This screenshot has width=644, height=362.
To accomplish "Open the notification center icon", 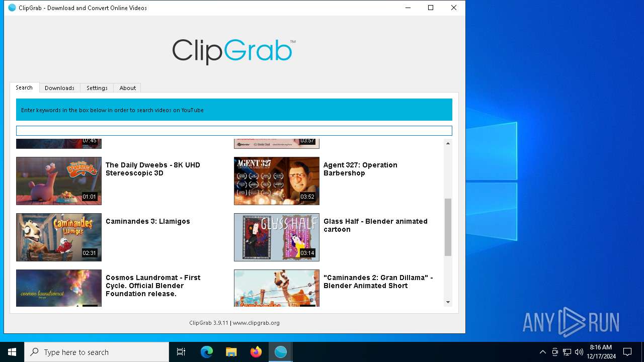I will point(627,352).
